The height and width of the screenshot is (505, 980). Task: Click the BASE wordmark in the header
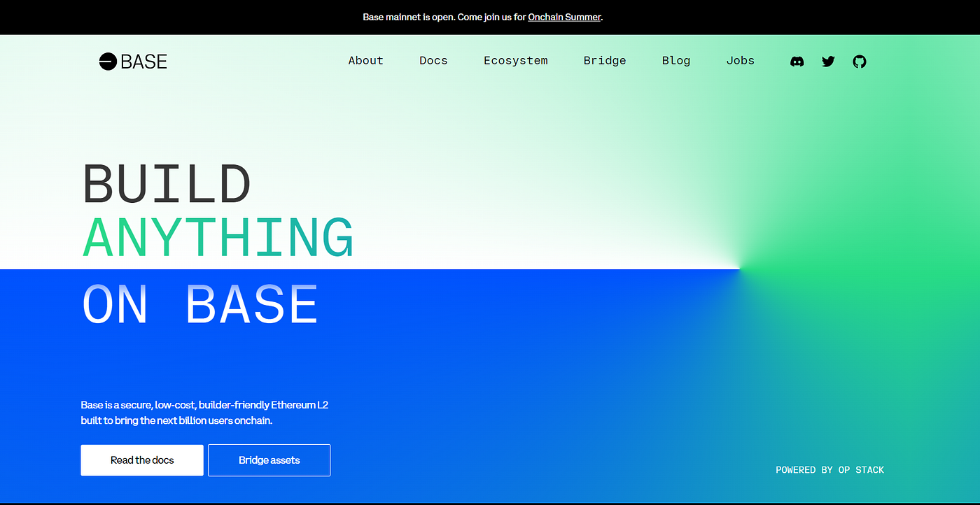coord(144,62)
